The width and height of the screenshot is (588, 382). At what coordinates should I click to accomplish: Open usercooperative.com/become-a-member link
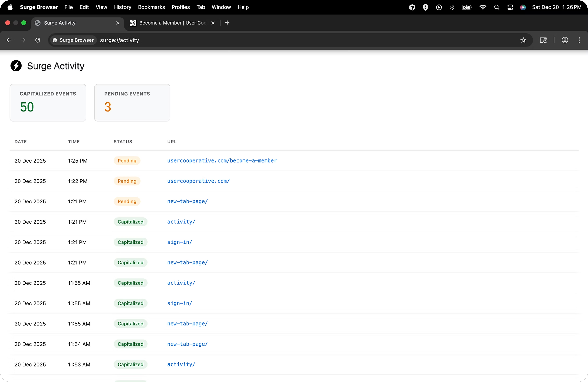point(222,161)
